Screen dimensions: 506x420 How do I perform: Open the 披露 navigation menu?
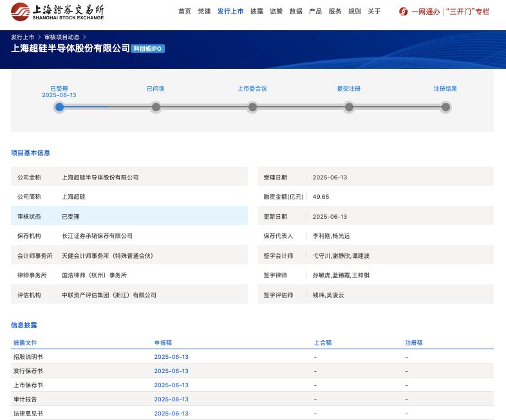(257, 12)
